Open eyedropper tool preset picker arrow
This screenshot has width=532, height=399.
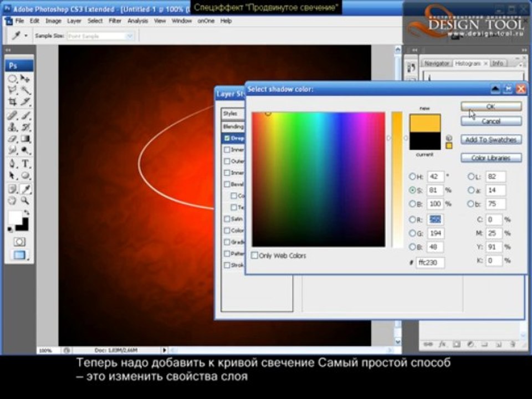[x=26, y=35]
